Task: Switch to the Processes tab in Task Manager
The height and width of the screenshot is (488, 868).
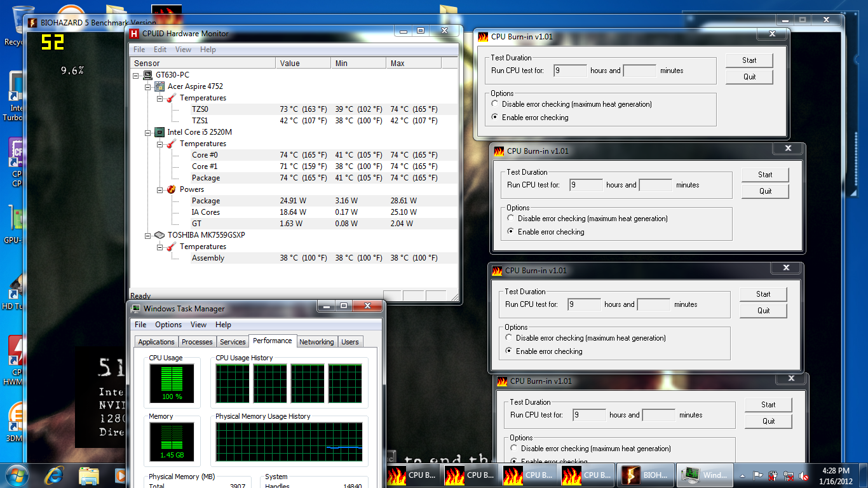Action: click(197, 342)
